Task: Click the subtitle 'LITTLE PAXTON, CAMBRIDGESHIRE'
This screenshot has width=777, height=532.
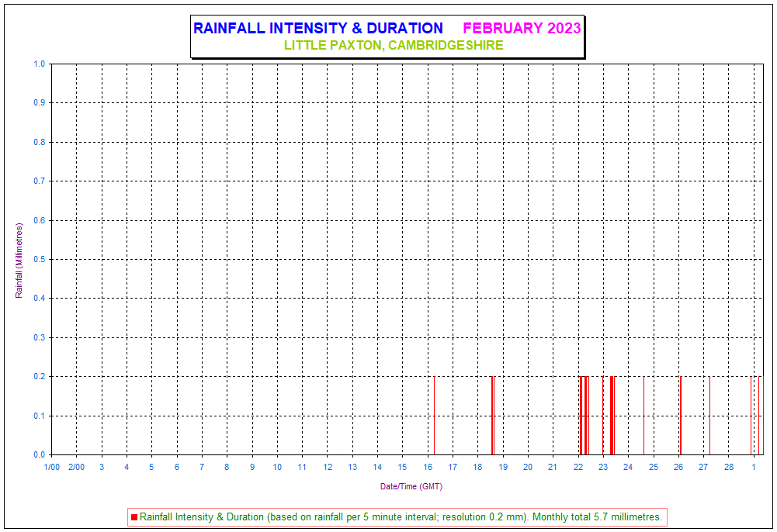Action: click(394, 45)
